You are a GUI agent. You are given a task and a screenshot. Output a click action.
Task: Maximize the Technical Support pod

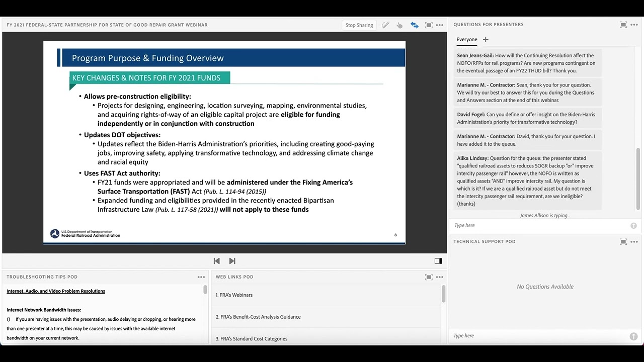pos(623,242)
